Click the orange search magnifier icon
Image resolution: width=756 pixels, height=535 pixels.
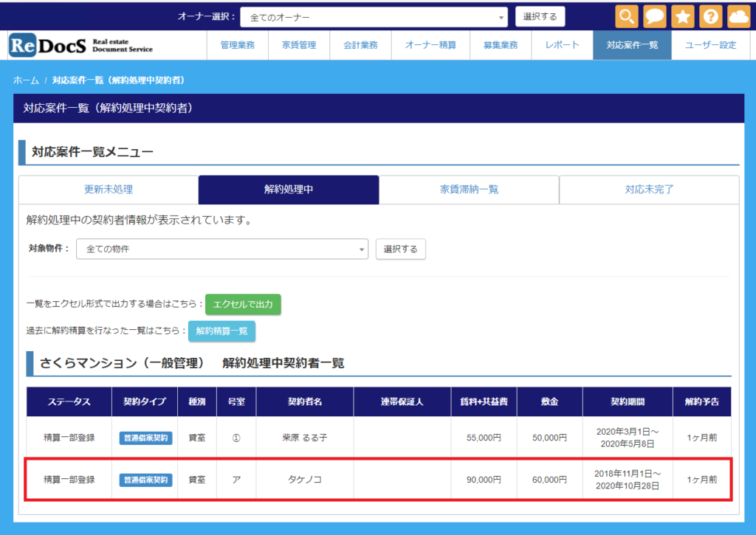point(627,16)
